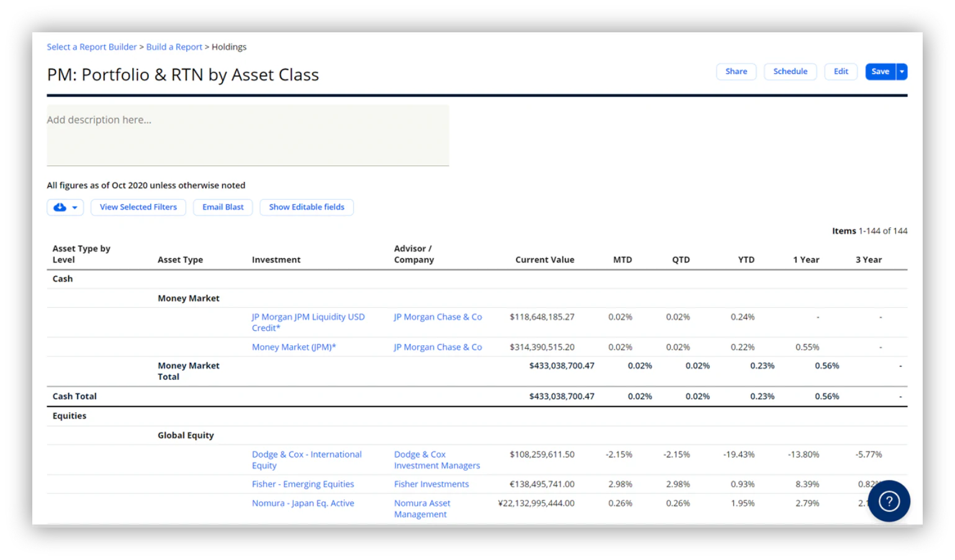Click the ¥22,132,995,444.00 value cell
Screen dimensions: 955x560
[536, 504]
